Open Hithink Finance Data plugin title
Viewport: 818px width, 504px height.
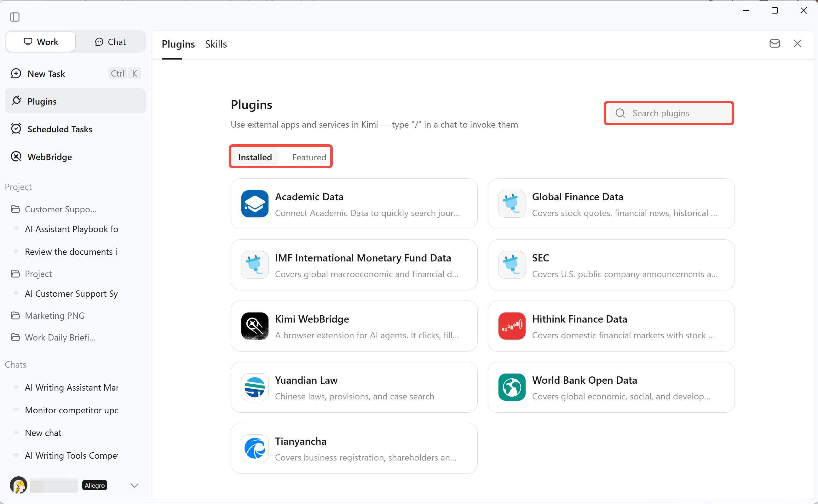pyautogui.click(x=580, y=319)
